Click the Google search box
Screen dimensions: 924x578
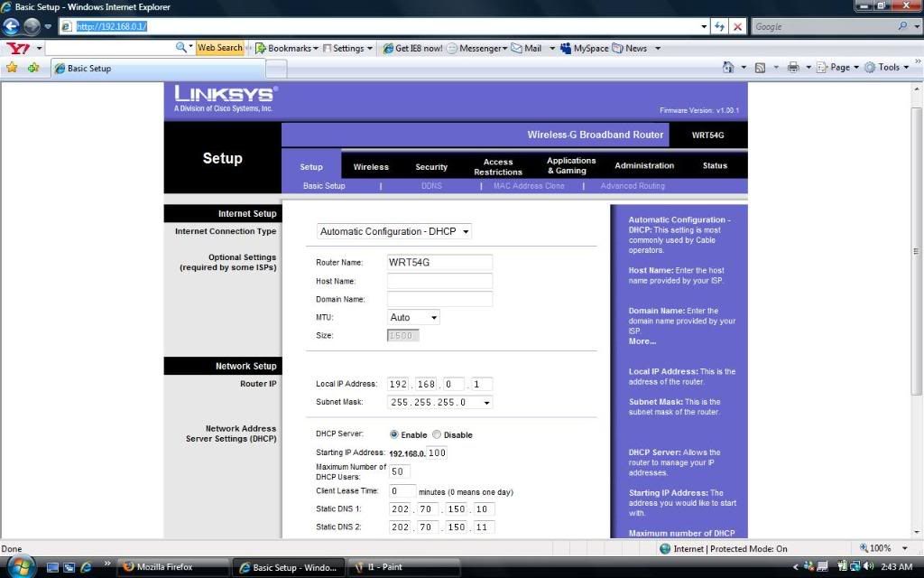(824, 26)
